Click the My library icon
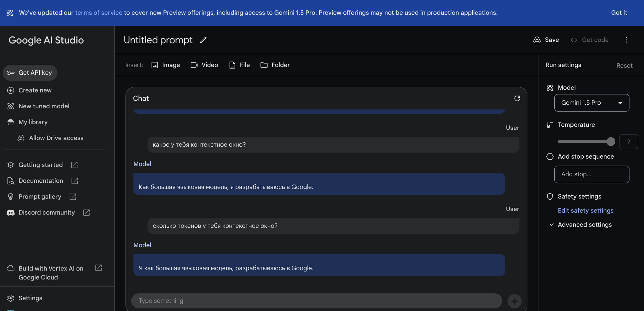Image resolution: width=644 pixels, height=311 pixels. pyautogui.click(x=11, y=122)
